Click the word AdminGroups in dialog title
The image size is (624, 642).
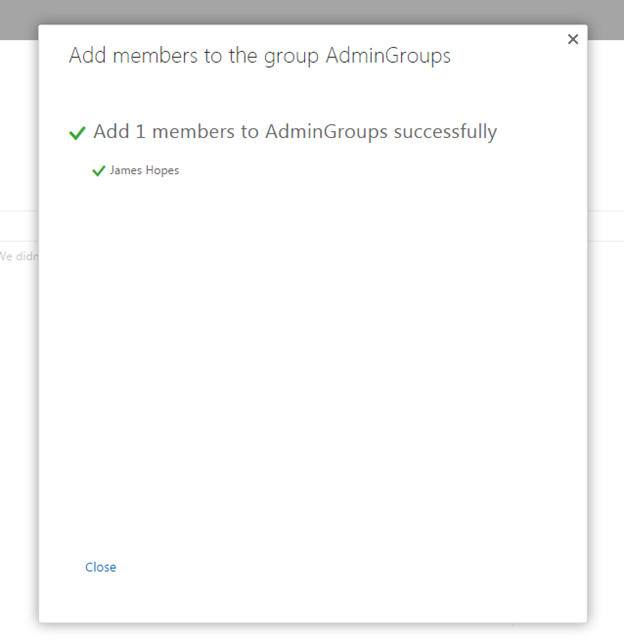(388, 56)
